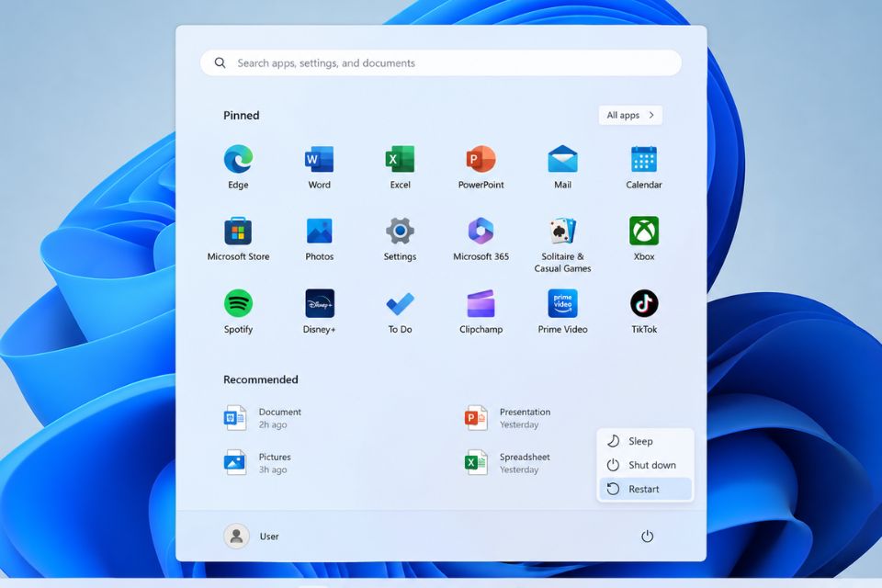This screenshot has height=588, width=882.
Task: Open the To Do app
Action: pos(400,303)
